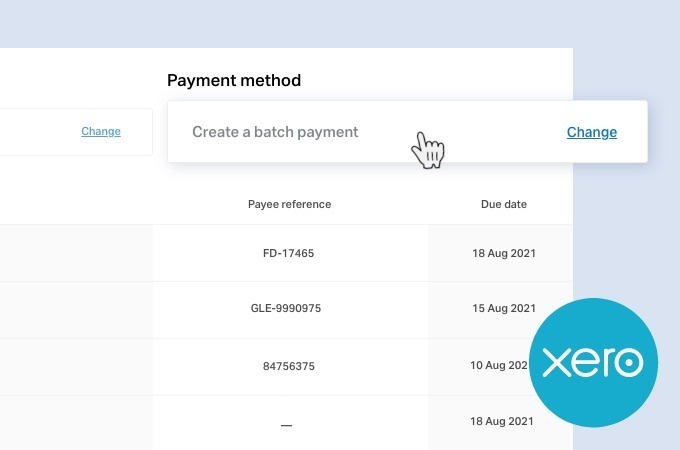Click Change link in Payment method box
Screen dimensions: 680x450
(x=592, y=132)
